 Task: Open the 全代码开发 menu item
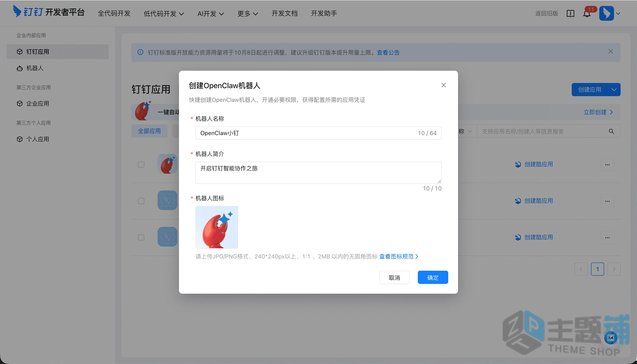114,14
